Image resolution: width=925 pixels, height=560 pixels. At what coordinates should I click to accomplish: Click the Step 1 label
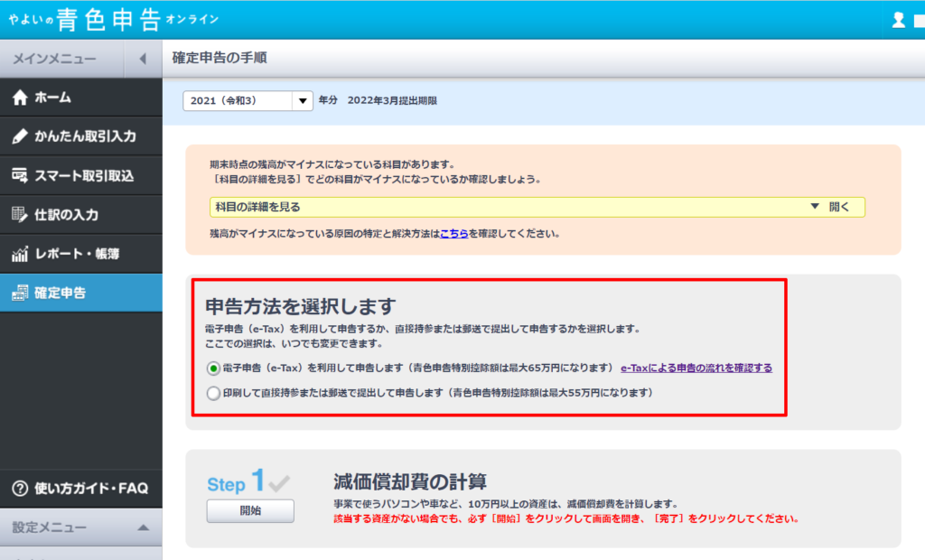236,481
